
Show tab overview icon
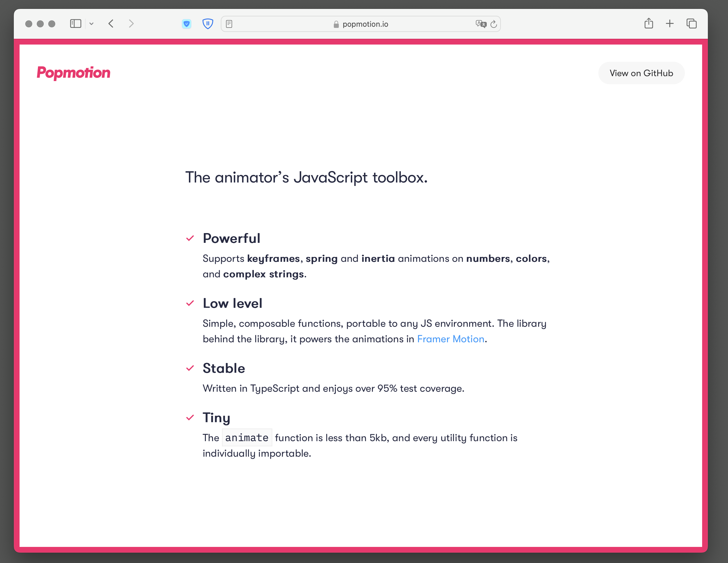(x=691, y=24)
